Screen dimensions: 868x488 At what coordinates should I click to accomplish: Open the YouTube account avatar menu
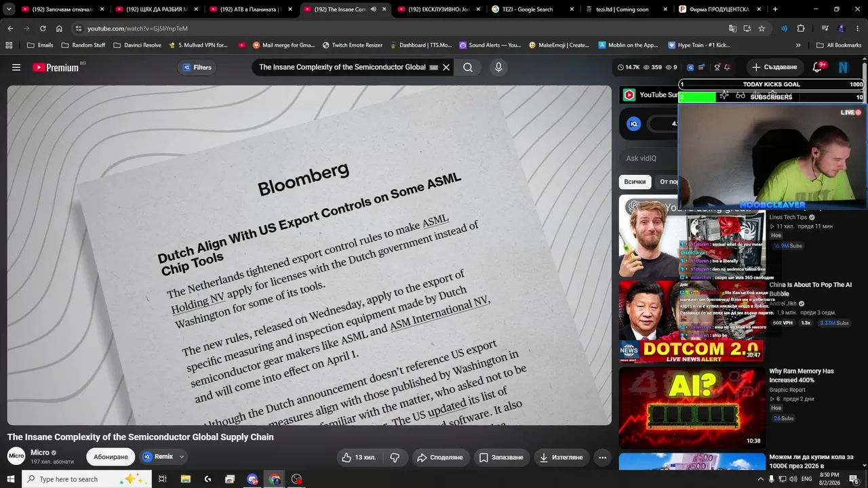click(844, 67)
